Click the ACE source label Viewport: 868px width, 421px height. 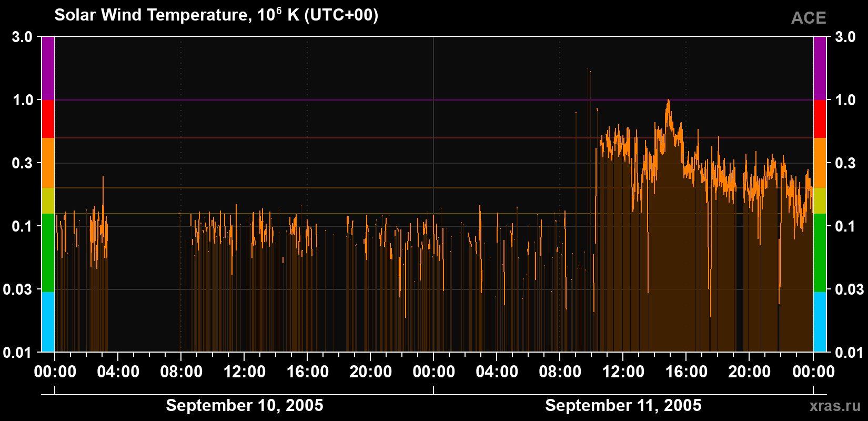[809, 18]
